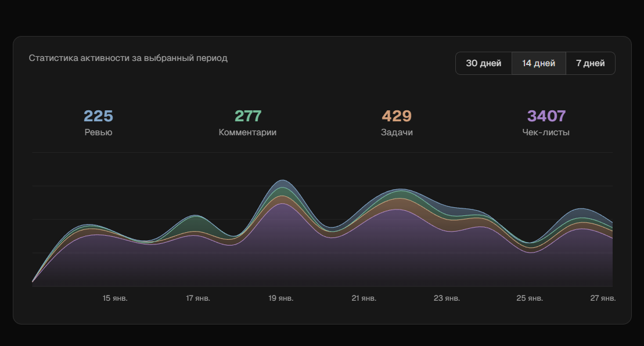Select the Задачи stat label
Viewport: 644px width, 346px height.
point(397,132)
